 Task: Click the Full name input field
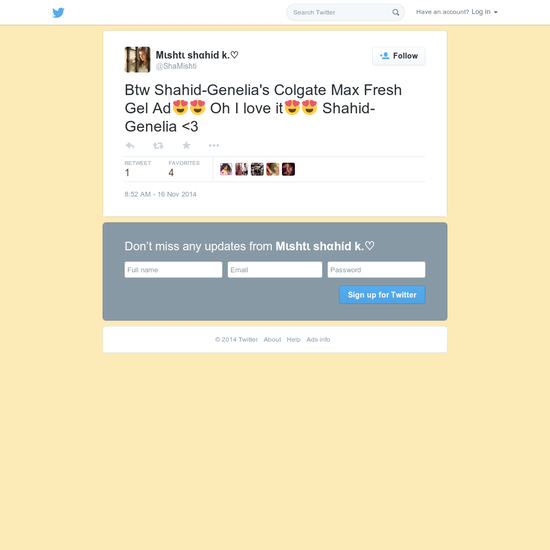point(173,270)
